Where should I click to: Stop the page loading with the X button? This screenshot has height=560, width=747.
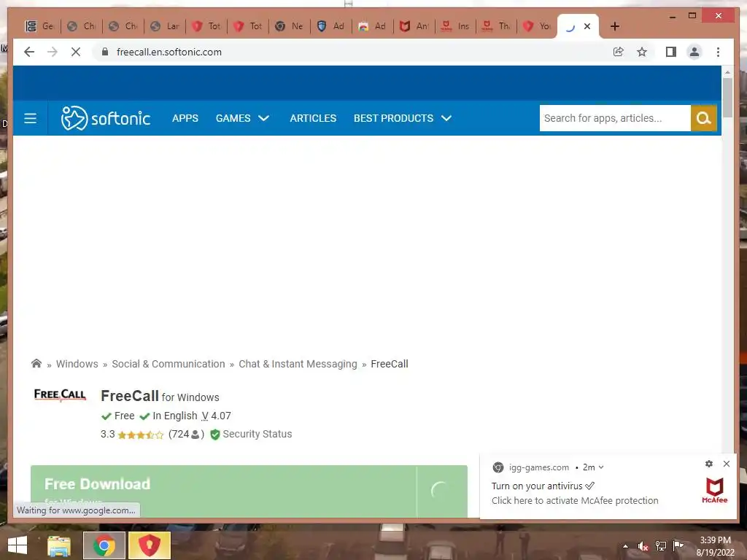click(76, 52)
